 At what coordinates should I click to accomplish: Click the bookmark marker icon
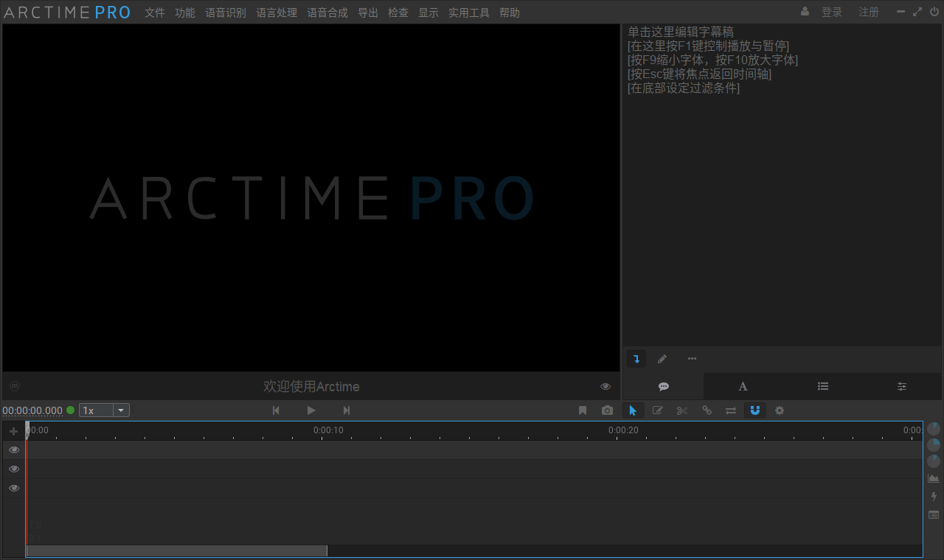click(x=583, y=410)
